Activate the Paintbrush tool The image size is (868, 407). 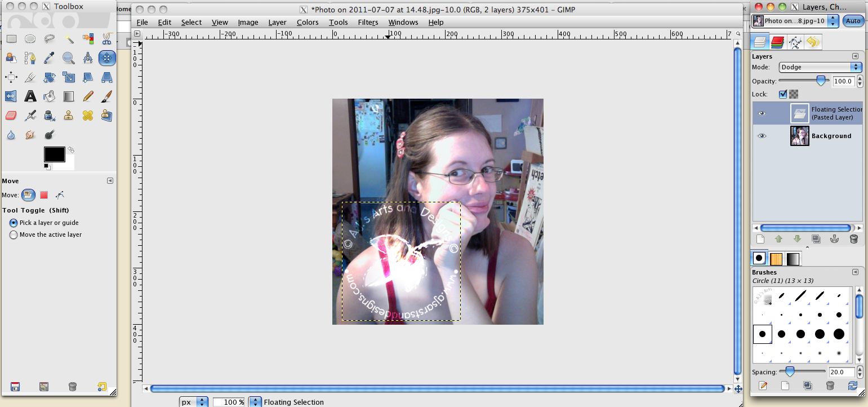click(106, 96)
